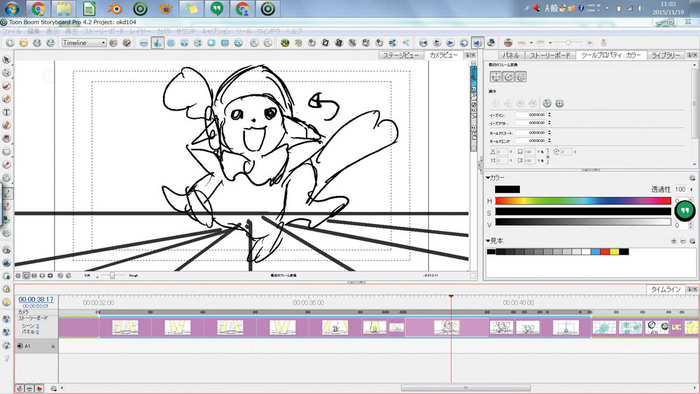The height and width of the screenshot is (394, 700).
Task: Toggle loop playback in toolbar
Action: pyautogui.click(x=464, y=43)
